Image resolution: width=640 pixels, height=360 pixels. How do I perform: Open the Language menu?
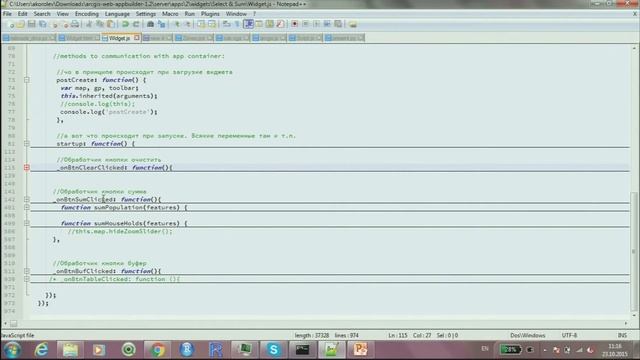[x=117, y=14]
